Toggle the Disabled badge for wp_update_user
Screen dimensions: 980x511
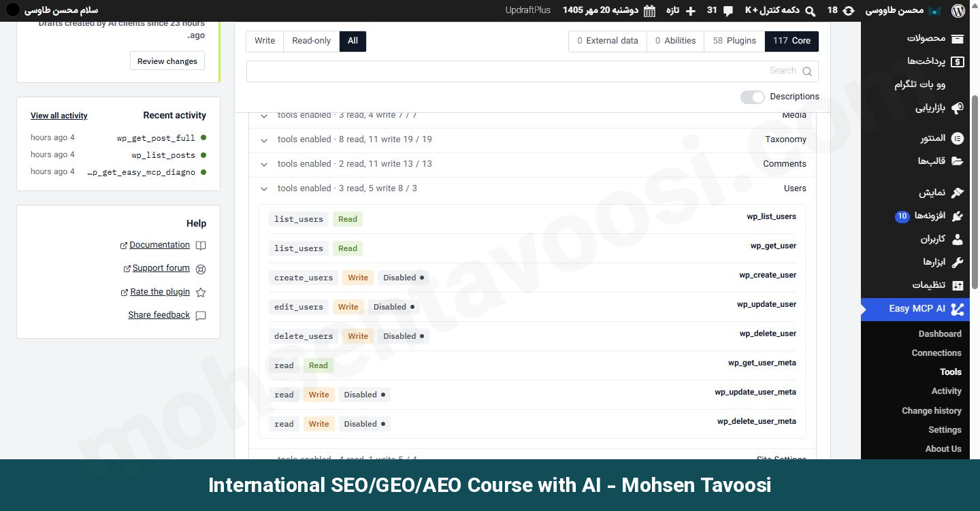click(394, 307)
